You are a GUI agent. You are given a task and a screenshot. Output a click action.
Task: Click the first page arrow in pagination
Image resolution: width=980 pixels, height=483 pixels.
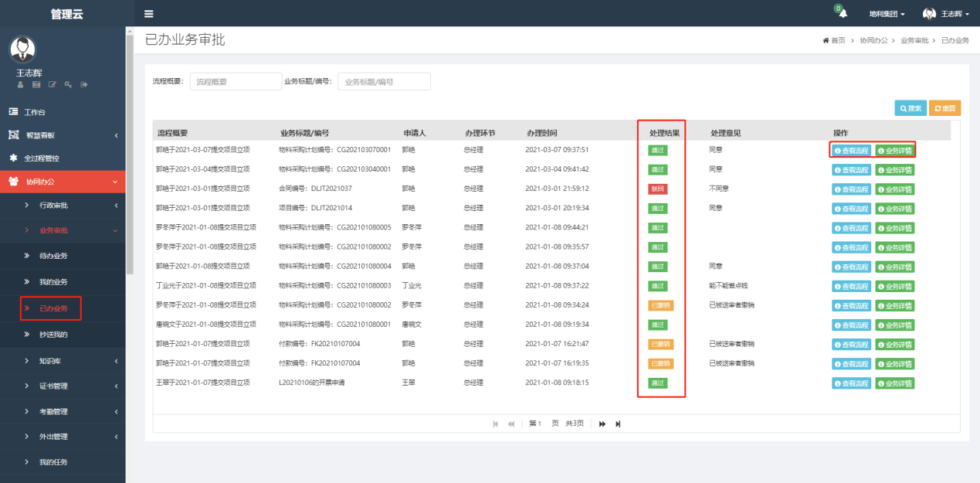pos(495,423)
